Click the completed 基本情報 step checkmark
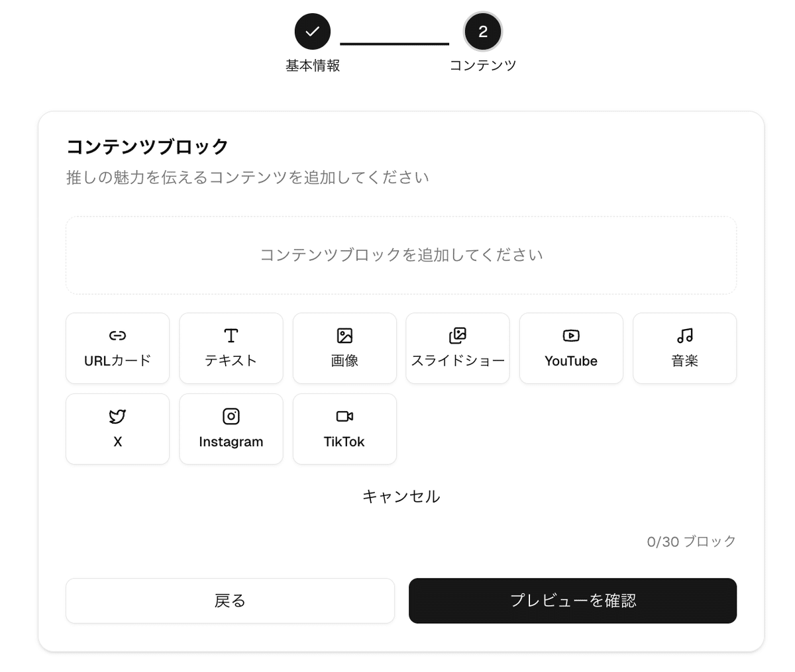The image size is (795, 672). tap(312, 31)
